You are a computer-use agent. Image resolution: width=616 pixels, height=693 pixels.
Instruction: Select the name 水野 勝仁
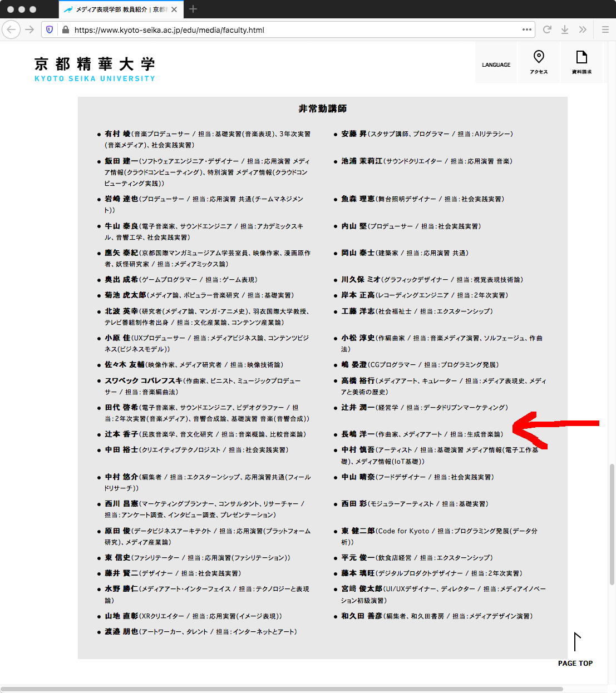121,589
